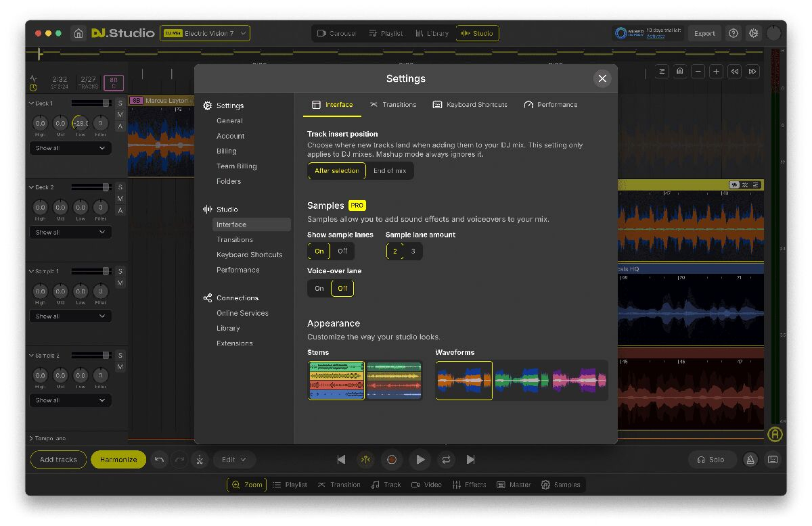Turn Voice-over lane On
This screenshot has height=526, width=812.
[x=319, y=289]
